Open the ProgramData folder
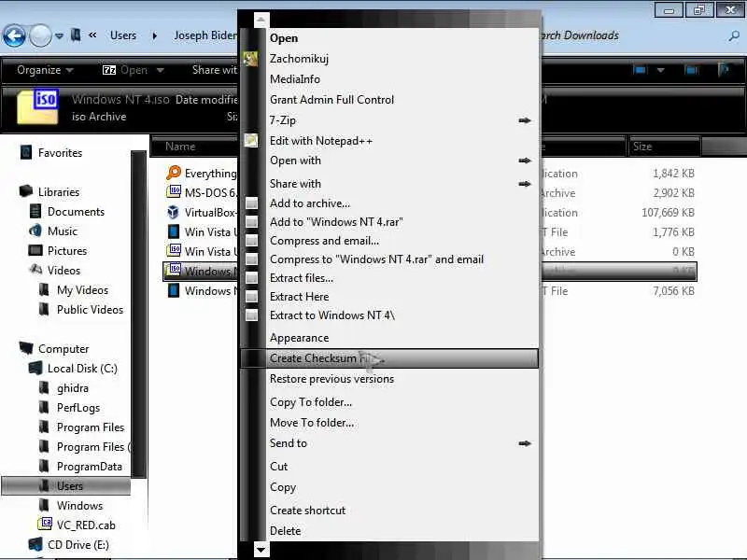Viewport: 747px width, 560px height. point(89,466)
